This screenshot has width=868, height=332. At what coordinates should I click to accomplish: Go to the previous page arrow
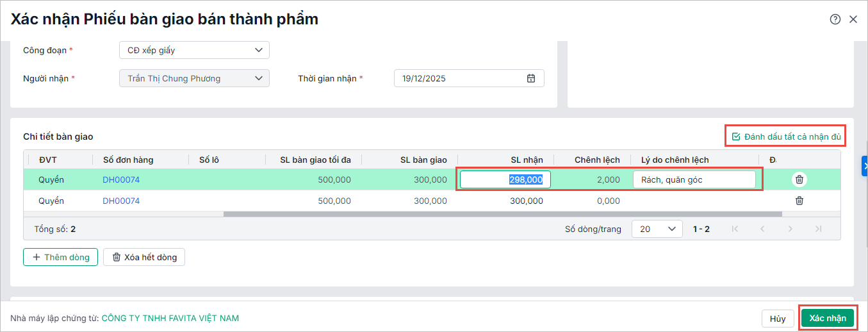pos(762,229)
